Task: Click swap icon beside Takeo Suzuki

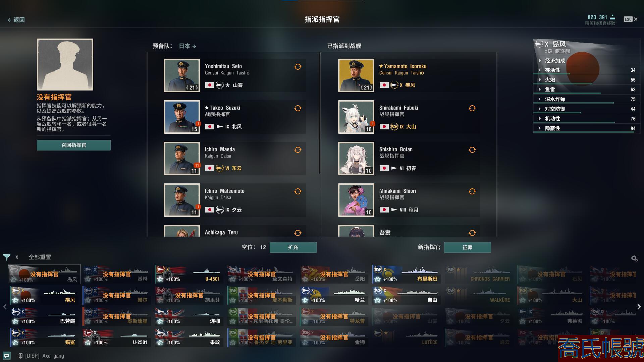Action: point(298,108)
